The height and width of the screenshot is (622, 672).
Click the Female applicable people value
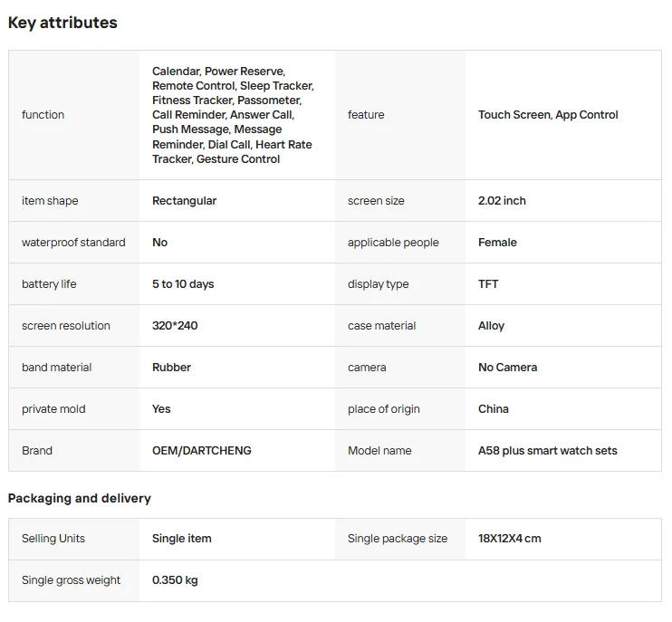point(497,243)
